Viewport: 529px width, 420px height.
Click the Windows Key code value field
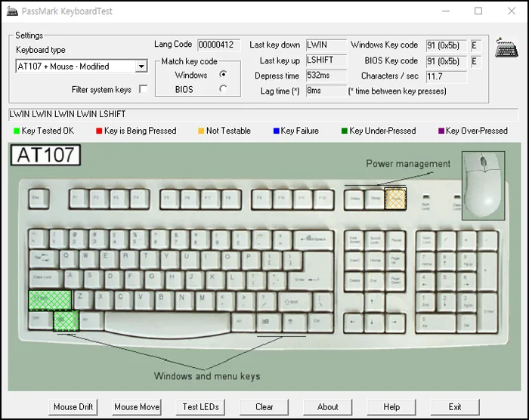[447, 45]
